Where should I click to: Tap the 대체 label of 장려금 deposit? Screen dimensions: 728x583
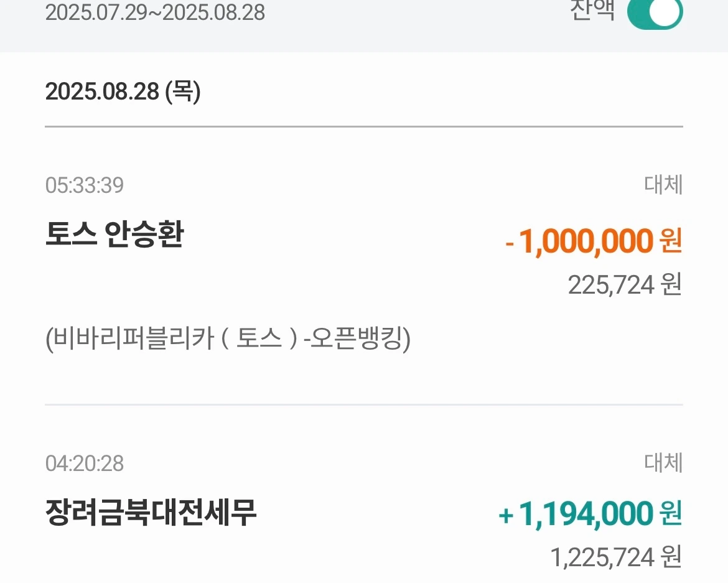[x=663, y=463]
